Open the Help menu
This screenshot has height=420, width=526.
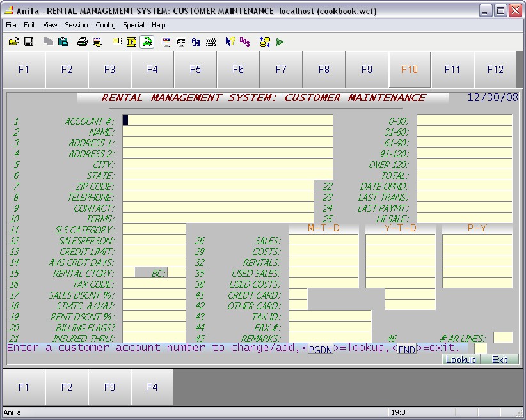[x=158, y=25]
